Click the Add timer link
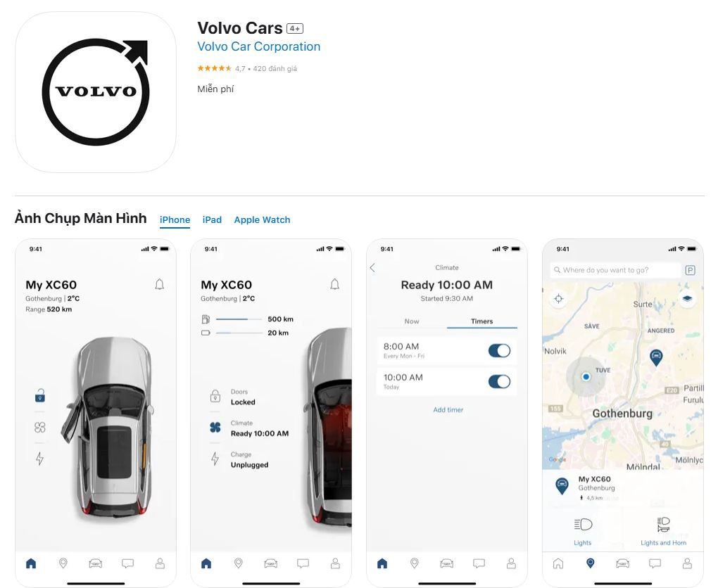Viewport: 718px width, 588px height. [448, 409]
